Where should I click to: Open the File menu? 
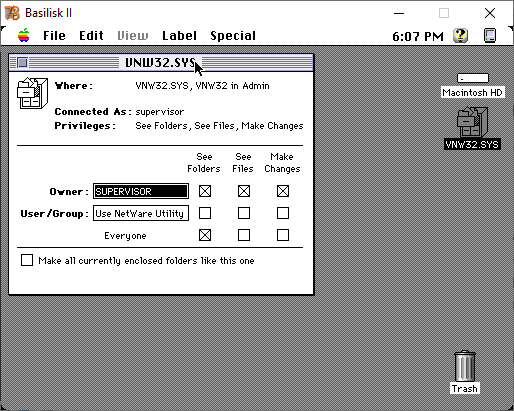tap(54, 36)
